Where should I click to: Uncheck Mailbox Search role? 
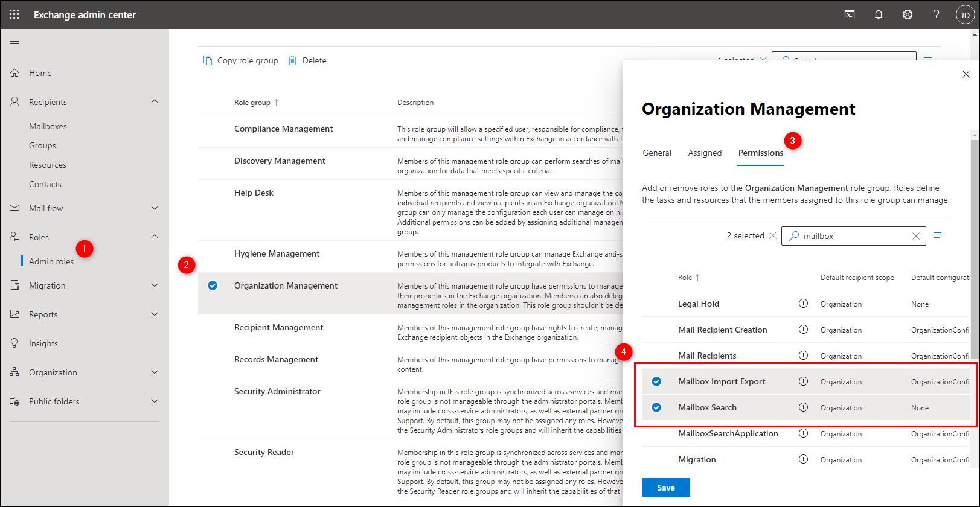656,407
